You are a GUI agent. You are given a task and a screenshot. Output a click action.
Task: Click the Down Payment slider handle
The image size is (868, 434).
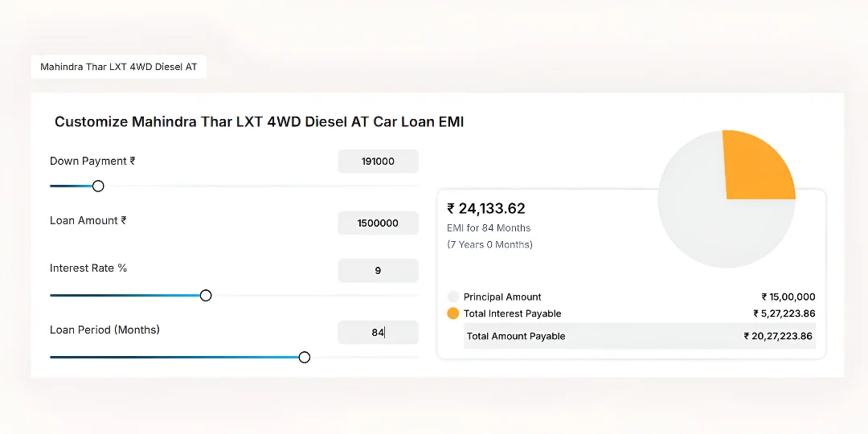[98, 186]
